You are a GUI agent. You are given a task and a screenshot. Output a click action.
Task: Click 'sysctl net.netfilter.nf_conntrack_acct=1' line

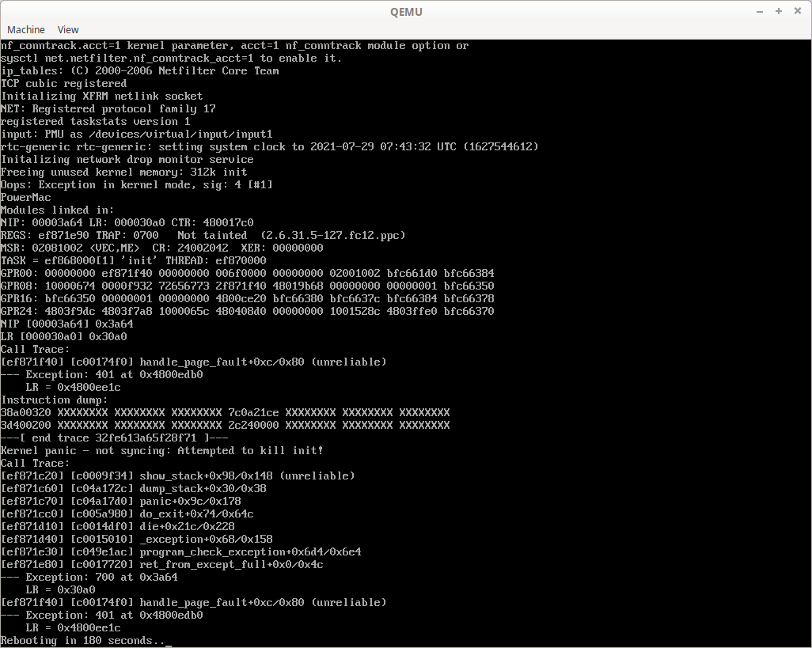pyautogui.click(x=172, y=58)
